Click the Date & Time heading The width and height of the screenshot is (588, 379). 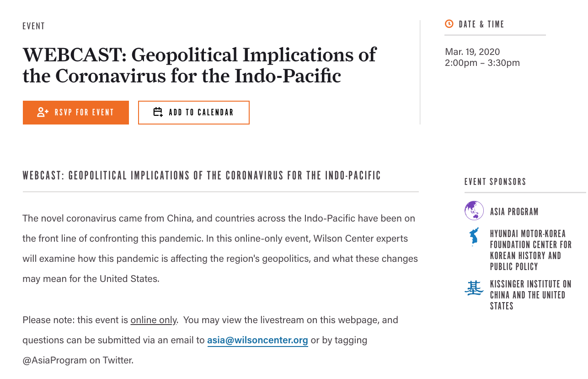point(481,24)
